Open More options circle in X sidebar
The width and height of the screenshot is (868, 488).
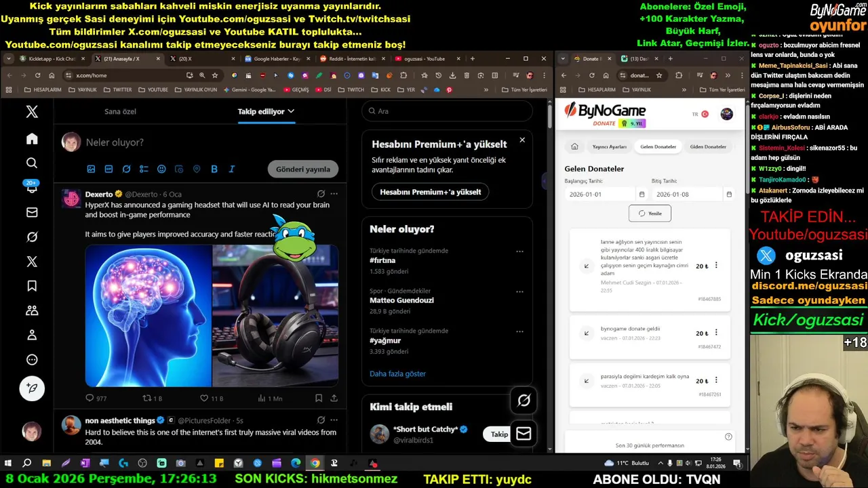point(32,360)
